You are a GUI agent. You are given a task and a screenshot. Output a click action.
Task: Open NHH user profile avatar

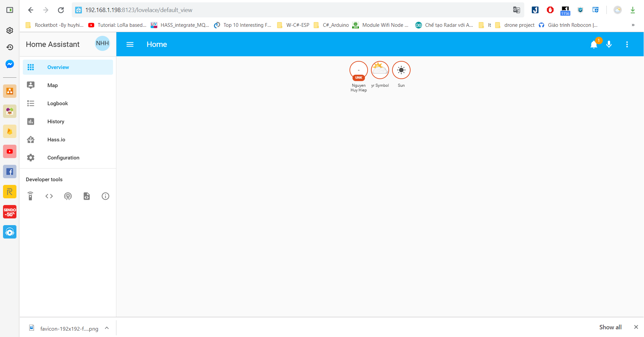click(x=102, y=44)
